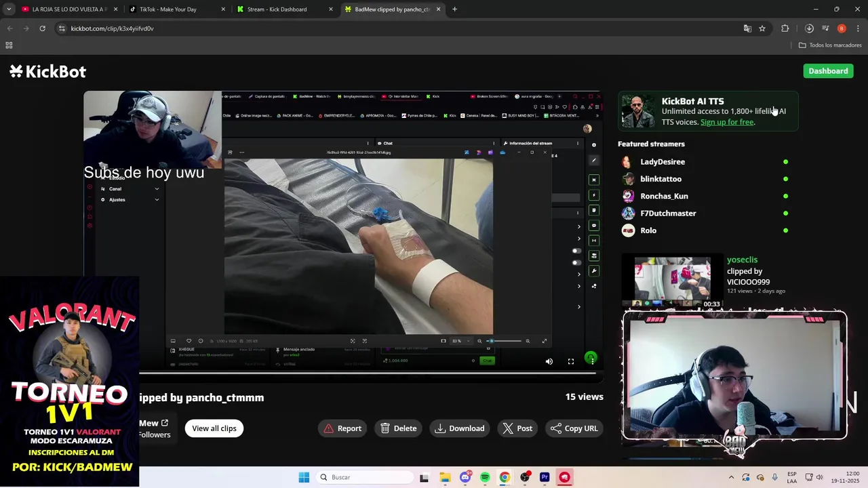The image size is (868, 488).
Task: Report this clip
Action: coord(342,428)
